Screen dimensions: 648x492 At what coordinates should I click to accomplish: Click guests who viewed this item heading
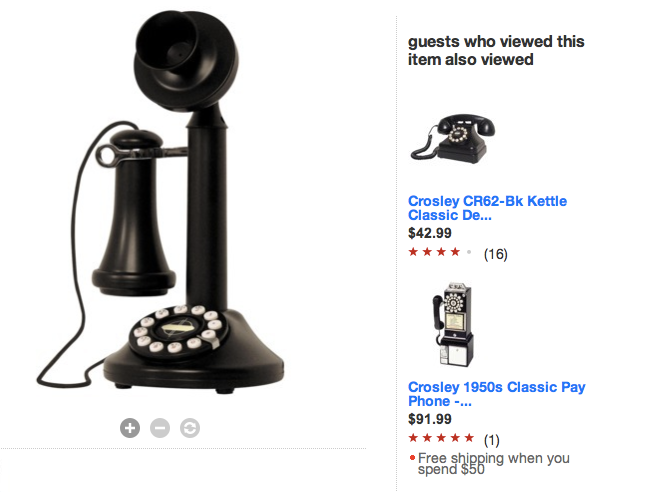(496, 50)
